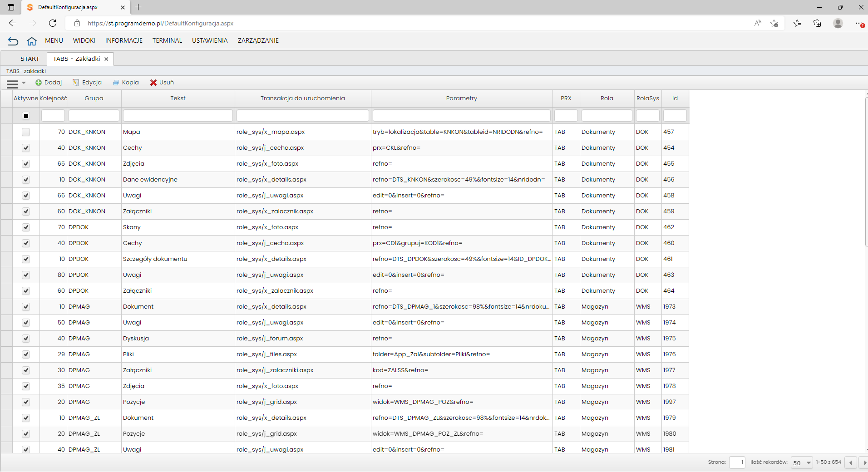Click the app back arrow icon
This screenshot has height=472, width=868.
(13, 41)
